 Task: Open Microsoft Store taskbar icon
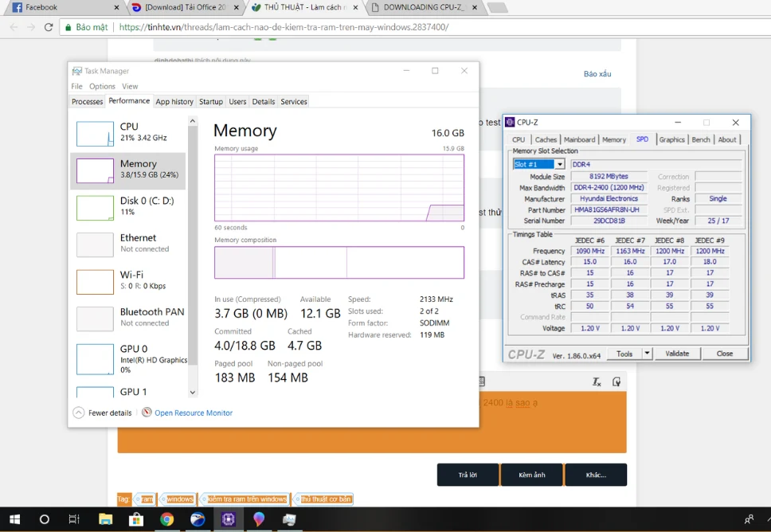click(136, 519)
